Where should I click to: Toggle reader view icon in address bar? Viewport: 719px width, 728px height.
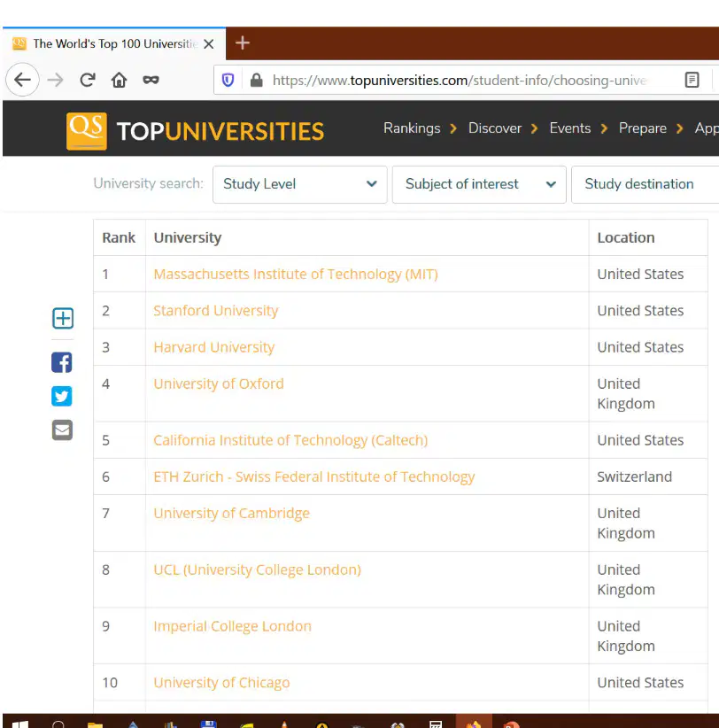692,80
